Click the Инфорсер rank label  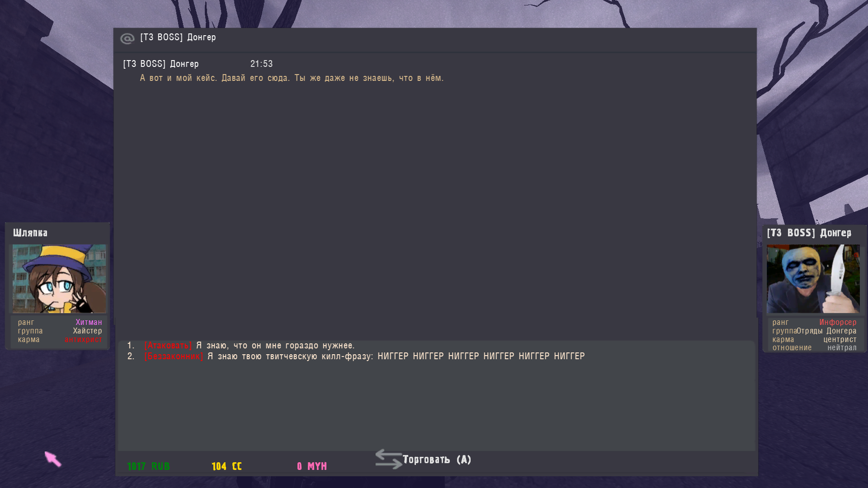click(x=838, y=322)
